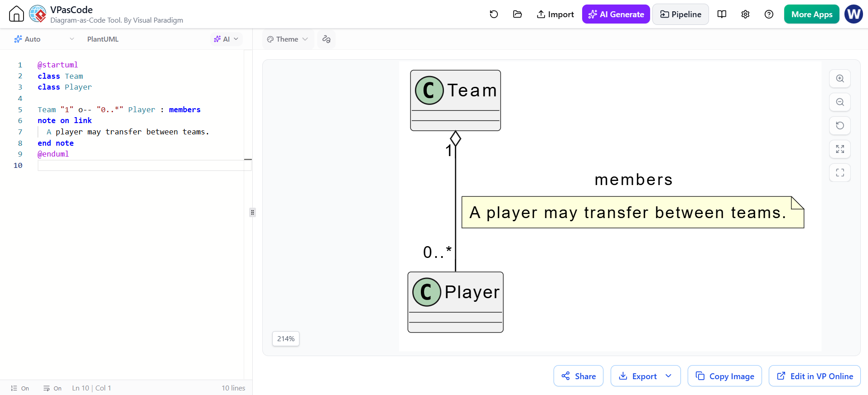Enter fullscreen diagram view
Image resolution: width=868 pixels, height=395 pixels.
tap(840, 172)
